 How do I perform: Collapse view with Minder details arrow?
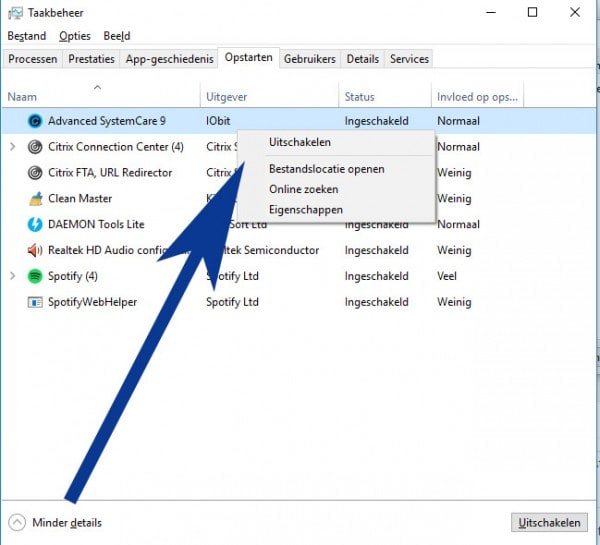point(17,522)
